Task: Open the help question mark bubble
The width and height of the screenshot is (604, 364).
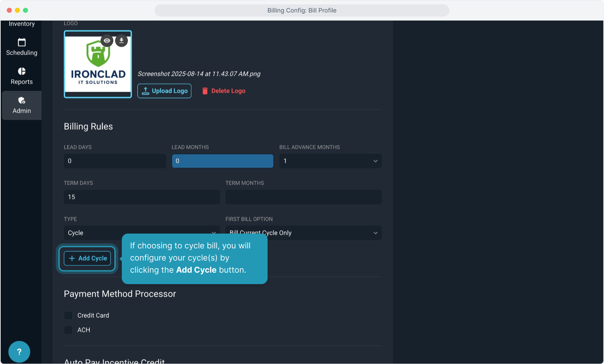Action: point(19,352)
